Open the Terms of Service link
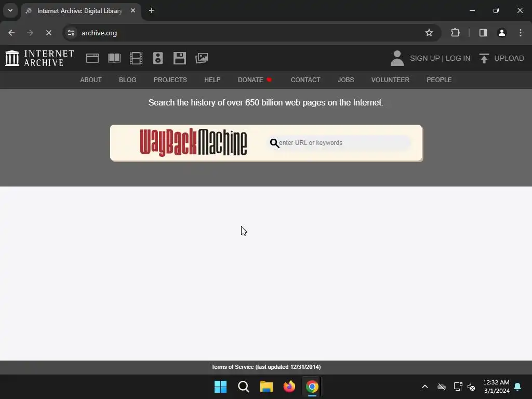The width and height of the screenshot is (532, 399). click(x=266, y=367)
